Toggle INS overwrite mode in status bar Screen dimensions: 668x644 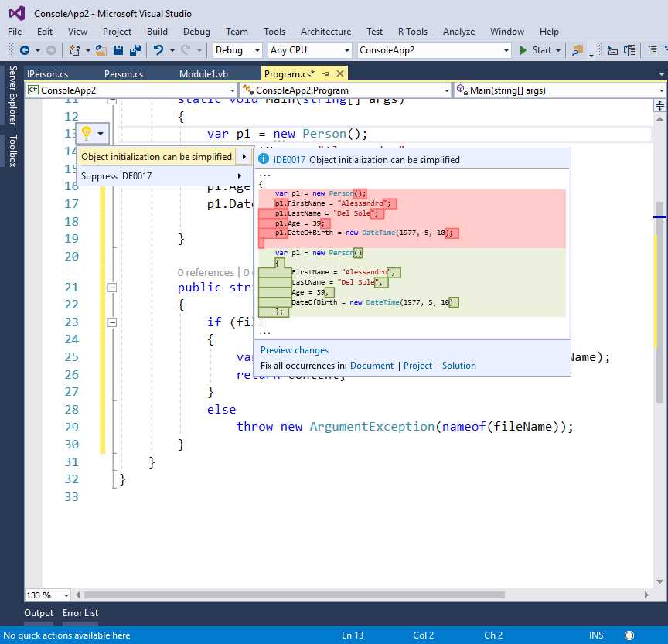point(595,635)
